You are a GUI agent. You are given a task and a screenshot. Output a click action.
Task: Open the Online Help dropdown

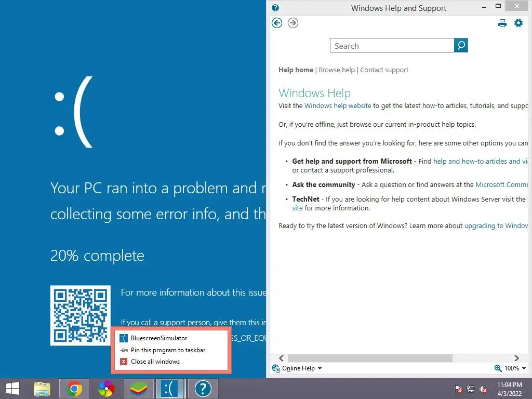[x=302, y=368]
